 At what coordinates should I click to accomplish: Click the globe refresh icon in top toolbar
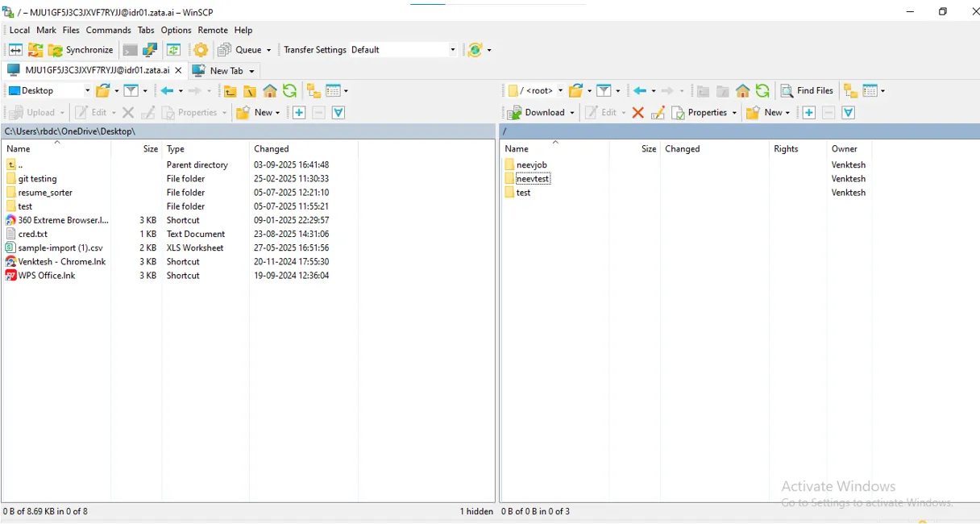tap(475, 50)
